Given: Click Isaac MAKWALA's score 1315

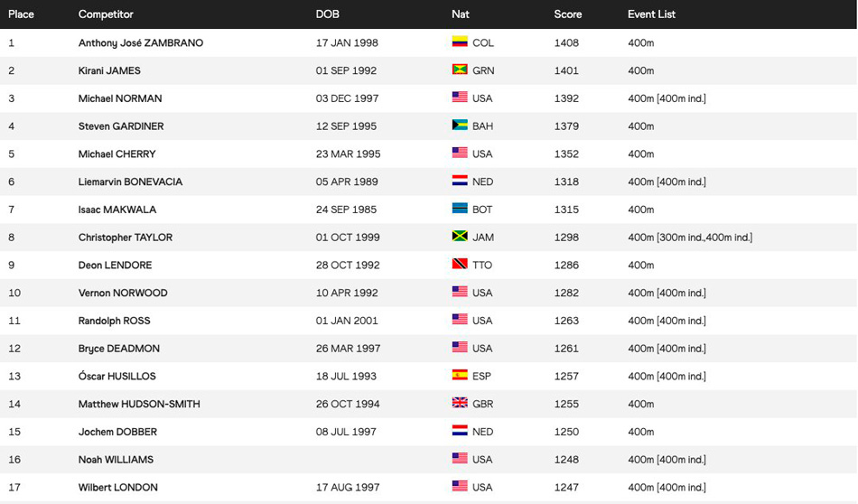Looking at the screenshot, I should point(566,210).
